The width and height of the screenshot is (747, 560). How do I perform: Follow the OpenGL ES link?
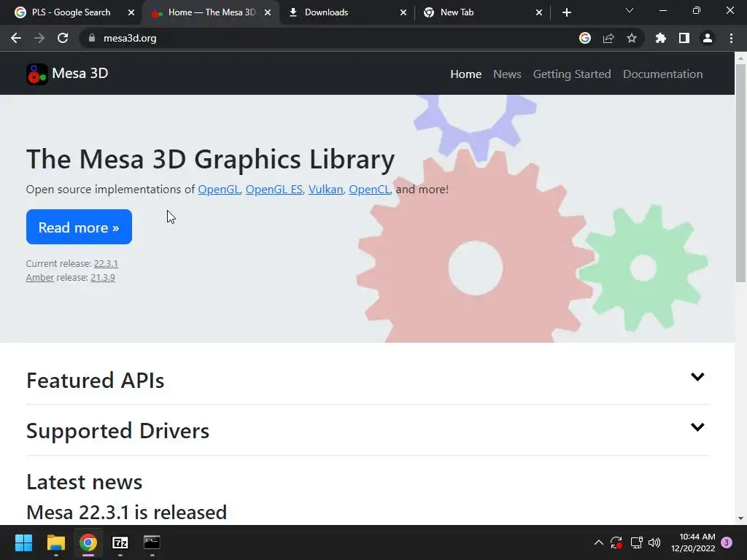[274, 189]
